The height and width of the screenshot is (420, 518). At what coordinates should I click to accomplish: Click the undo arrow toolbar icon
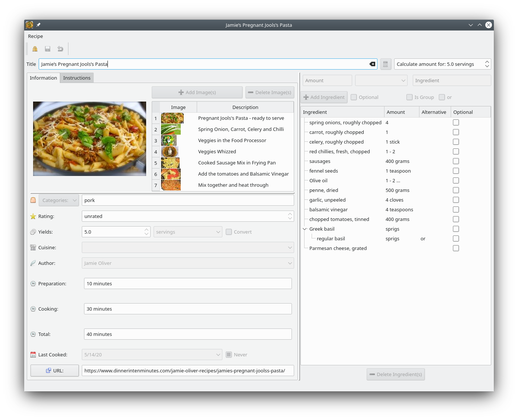pyautogui.click(x=60, y=49)
